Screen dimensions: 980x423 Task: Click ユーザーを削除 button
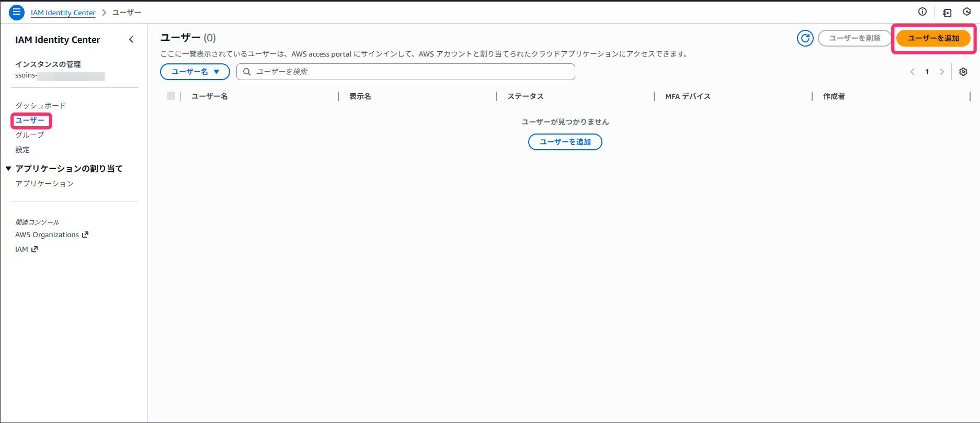coord(855,38)
